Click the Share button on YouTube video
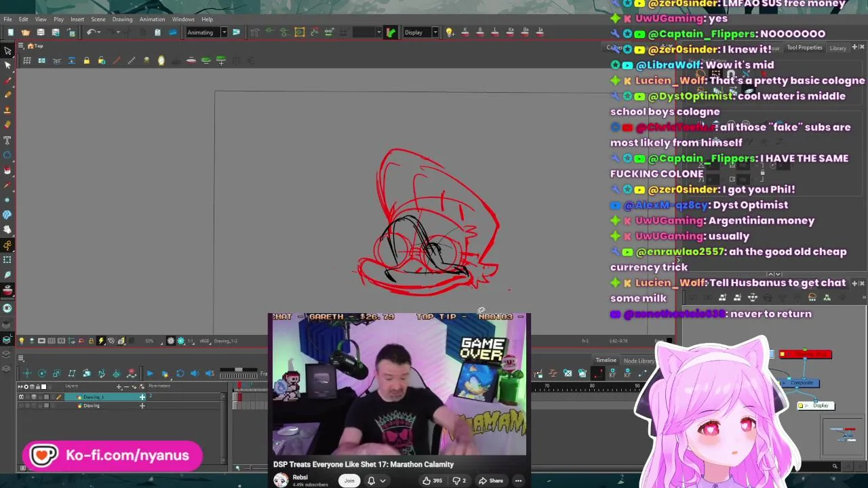Viewport: 868px width, 488px height. [x=491, y=481]
